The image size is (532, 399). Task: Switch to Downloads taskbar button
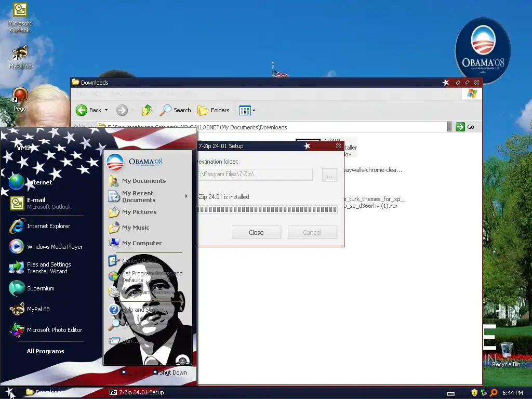tap(46, 392)
